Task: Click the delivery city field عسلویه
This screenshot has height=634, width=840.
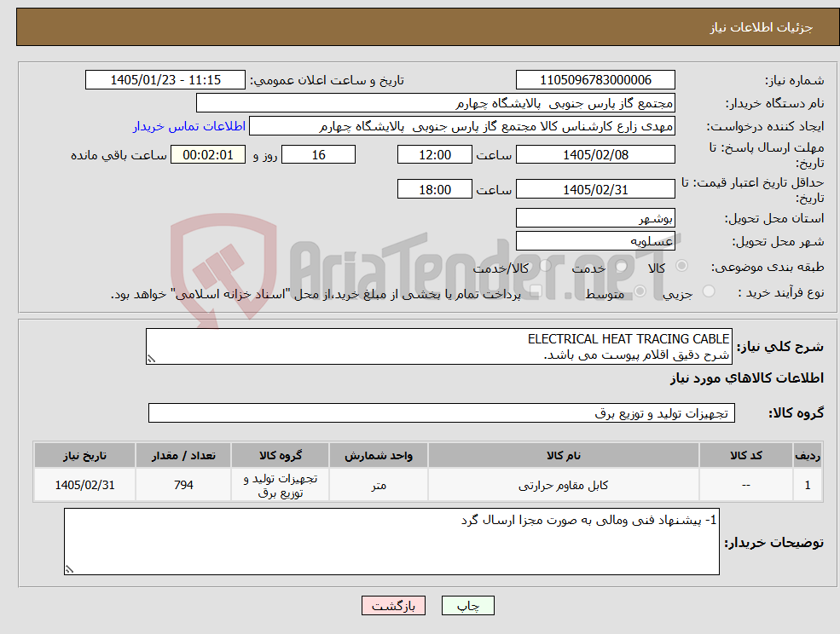Action: (595, 241)
